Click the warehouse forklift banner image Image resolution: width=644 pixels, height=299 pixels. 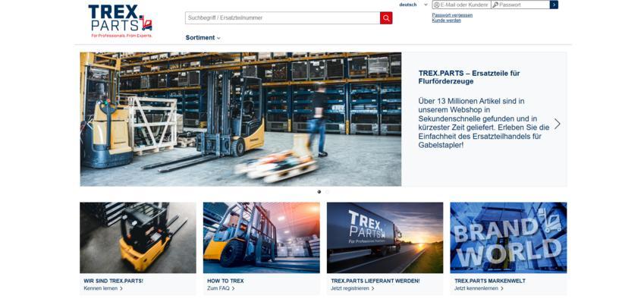240,119
